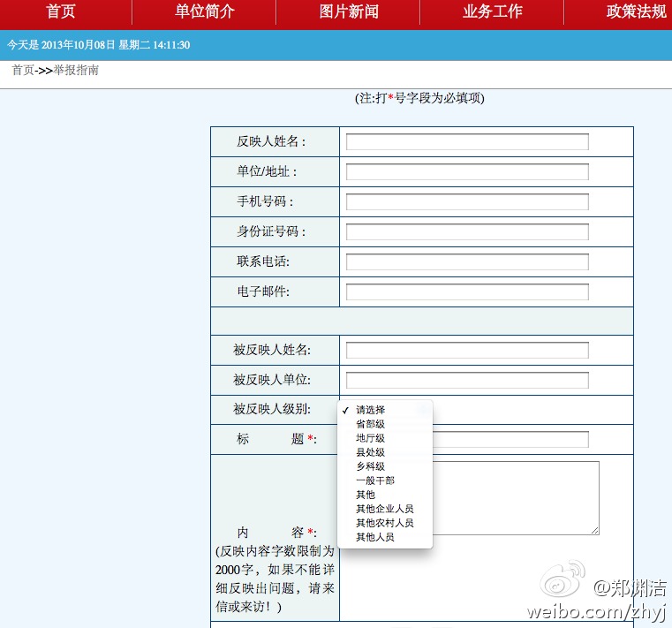Focus the 单位/地址 input field
The height and width of the screenshot is (628, 672).
coord(467,172)
